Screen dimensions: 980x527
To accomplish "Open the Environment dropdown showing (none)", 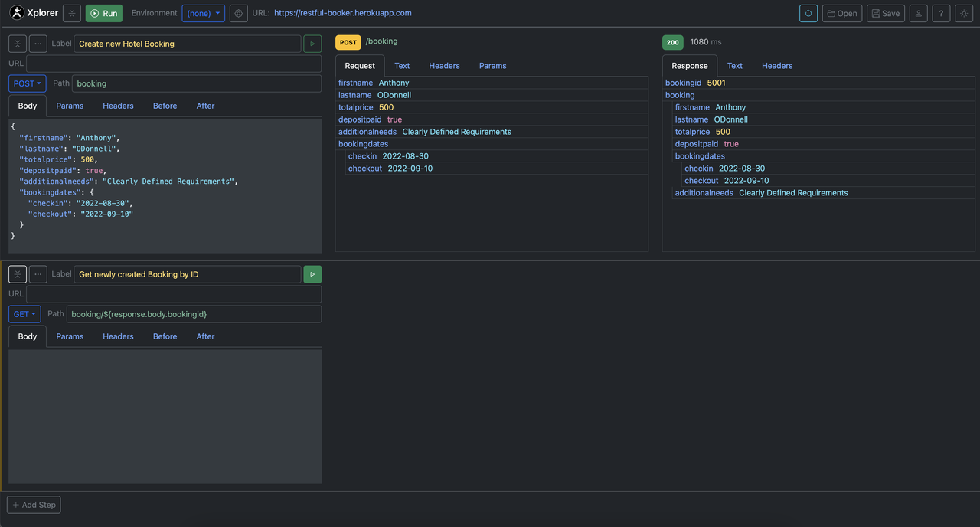I will 204,13.
